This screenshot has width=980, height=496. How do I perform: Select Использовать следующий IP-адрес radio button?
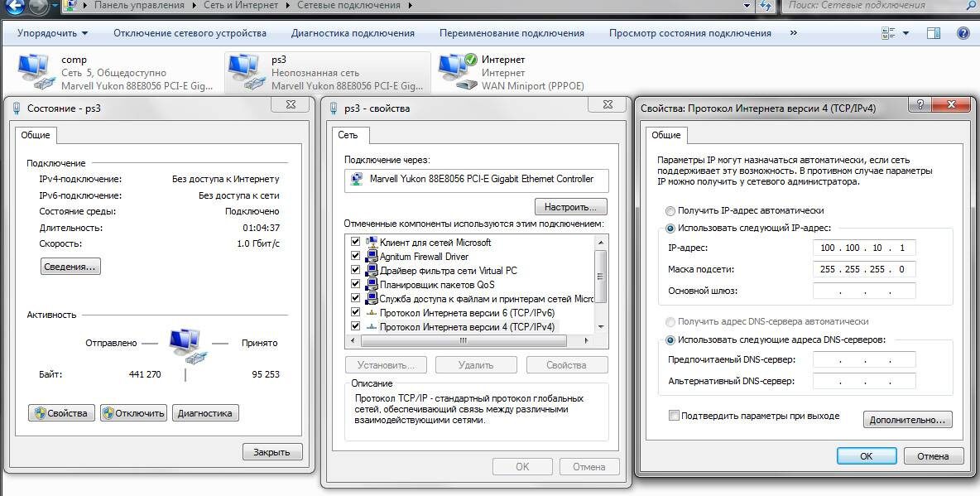[x=670, y=229]
